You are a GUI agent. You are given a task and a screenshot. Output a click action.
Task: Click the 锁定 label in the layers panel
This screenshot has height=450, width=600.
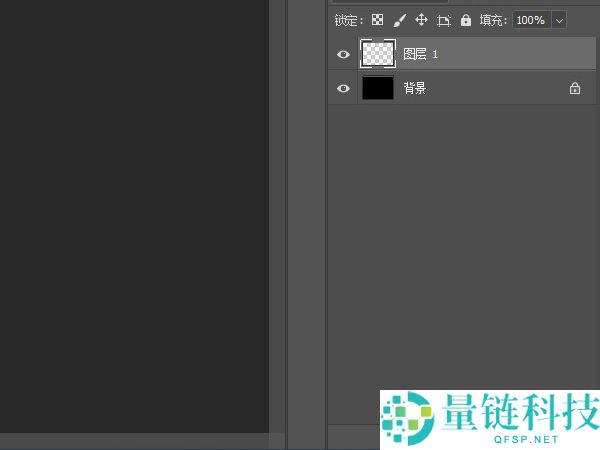coord(347,20)
